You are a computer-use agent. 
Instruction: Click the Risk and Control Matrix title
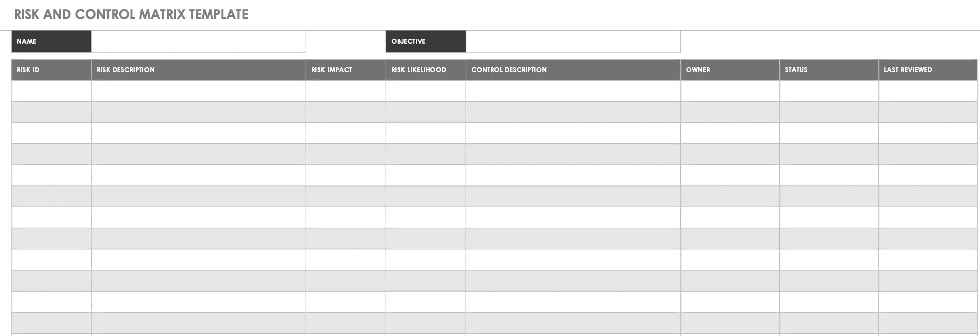(x=131, y=15)
